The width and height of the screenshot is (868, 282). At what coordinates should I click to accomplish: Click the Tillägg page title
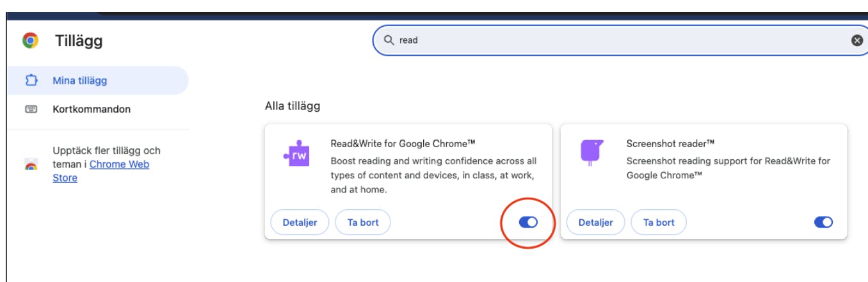(x=79, y=42)
